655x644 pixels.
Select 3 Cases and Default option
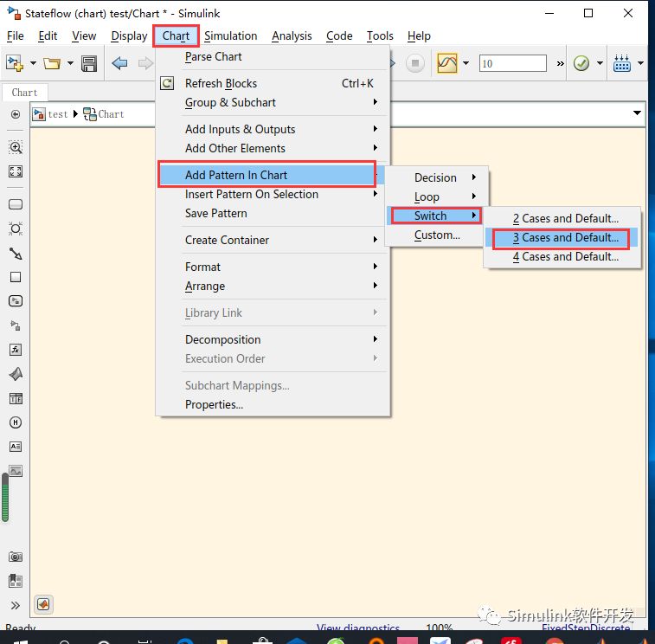(562, 238)
